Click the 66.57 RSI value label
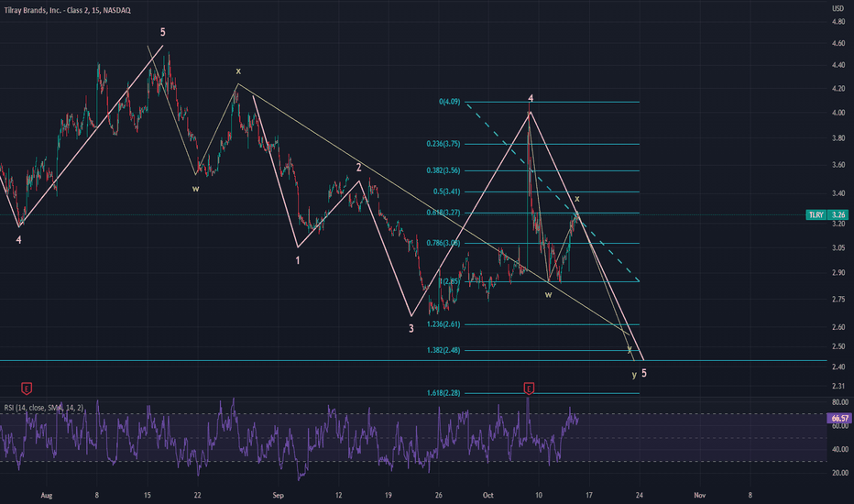This screenshot has width=854, height=504. (838, 419)
